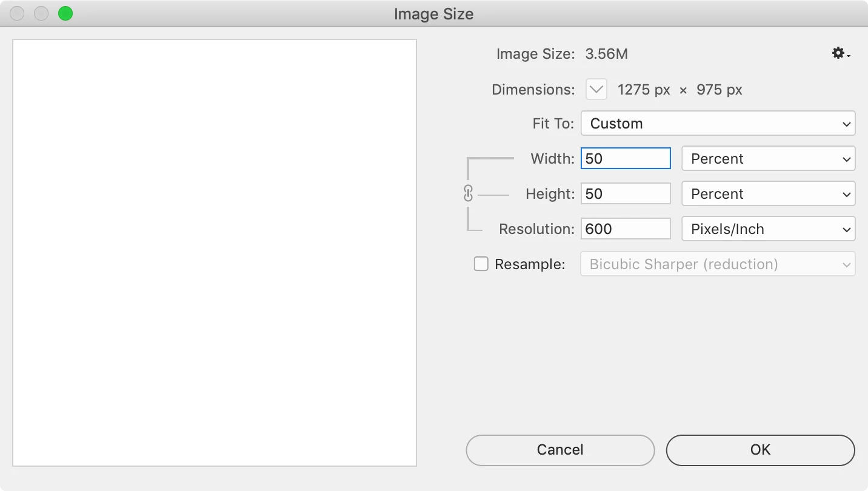Open the Resolution units dropdown
Screen dimensions: 868x491
coord(768,229)
